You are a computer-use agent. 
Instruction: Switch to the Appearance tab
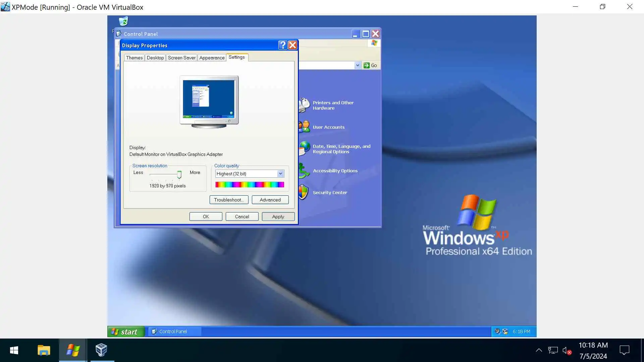point(212,58)
